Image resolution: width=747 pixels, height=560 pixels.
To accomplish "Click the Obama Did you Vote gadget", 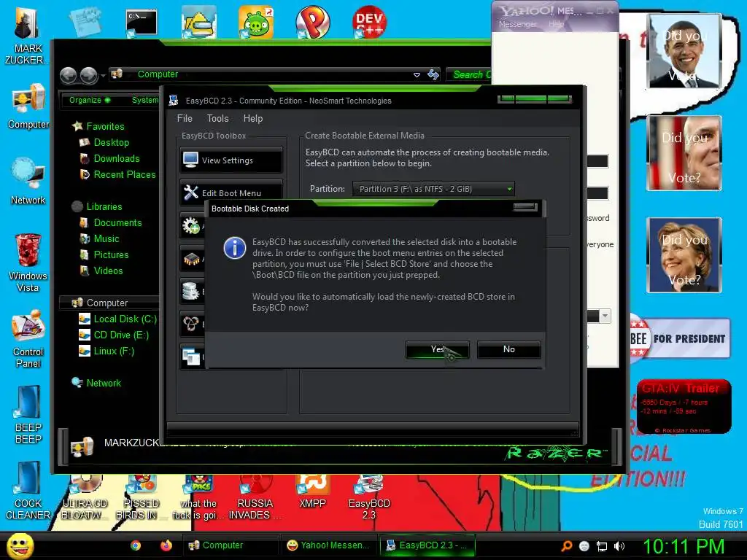I will 684,51.
